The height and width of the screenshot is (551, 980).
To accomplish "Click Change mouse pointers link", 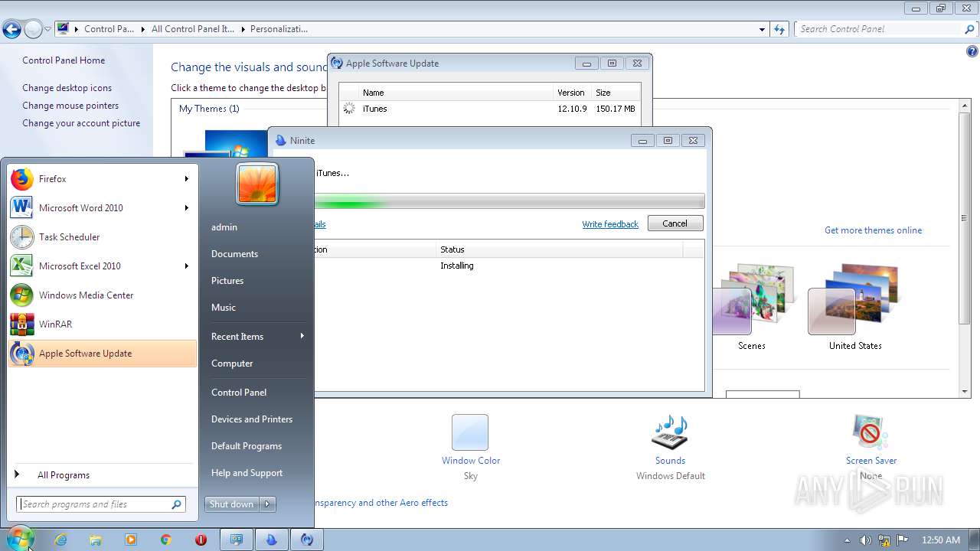I will coord(70,106).
